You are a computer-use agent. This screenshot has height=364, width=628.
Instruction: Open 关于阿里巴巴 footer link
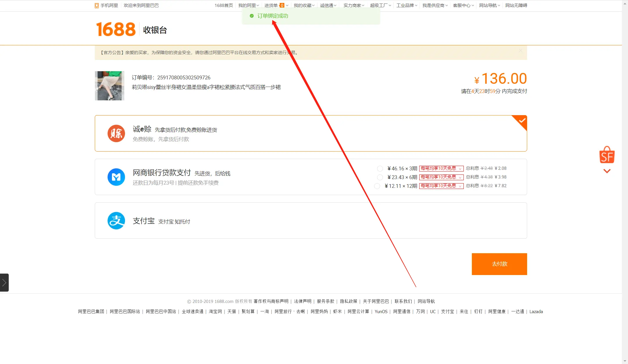(376, 301)
